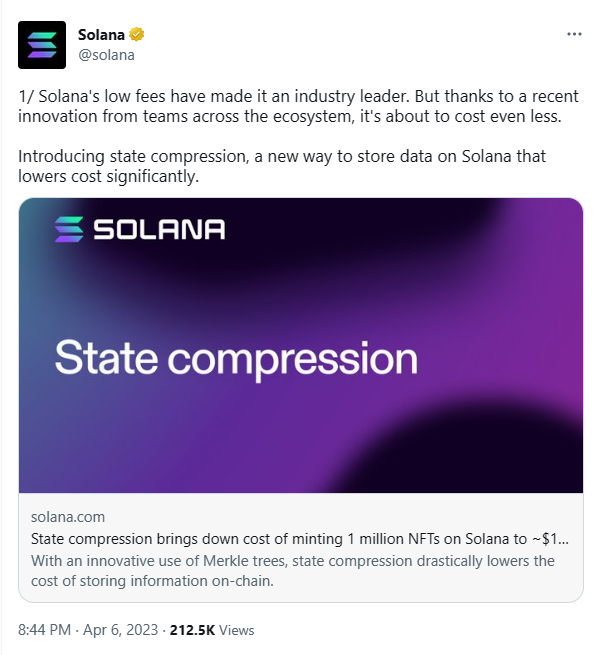This screenshot has width=597, height=655.
Task: Open the three-dot more options menu
Action: [574, 34]
